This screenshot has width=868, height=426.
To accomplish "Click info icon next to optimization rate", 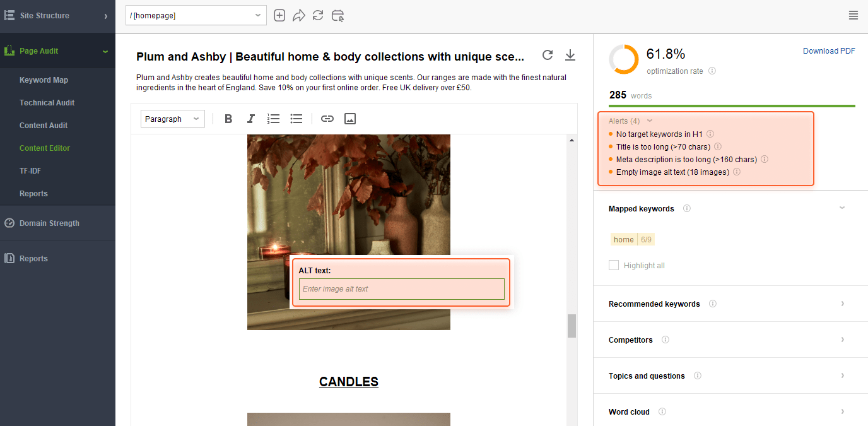I will coord(712,71).
